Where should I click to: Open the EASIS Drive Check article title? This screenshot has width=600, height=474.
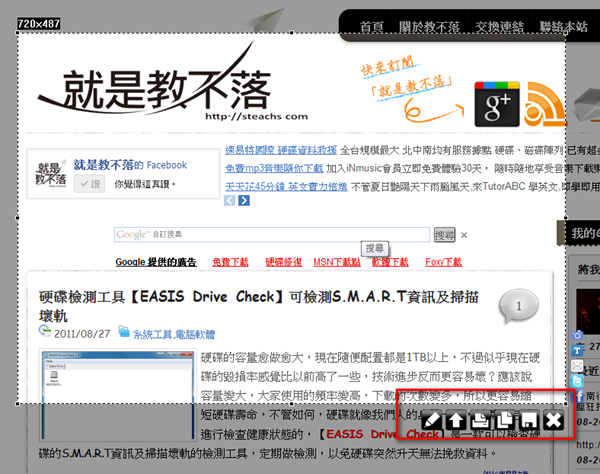pos(259,306)
